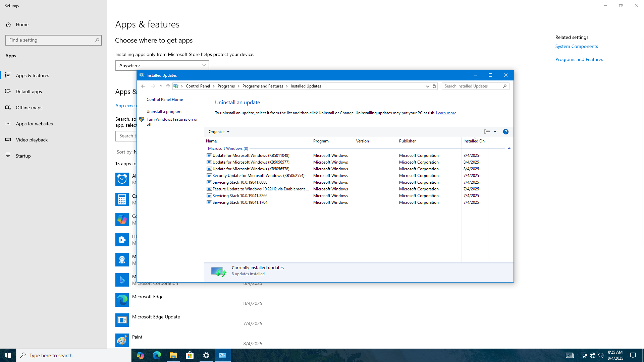Select Update for Microsoft Windows (KB5056577)
This screenshot has width=644, height=362.
click(x=347, y=162)
